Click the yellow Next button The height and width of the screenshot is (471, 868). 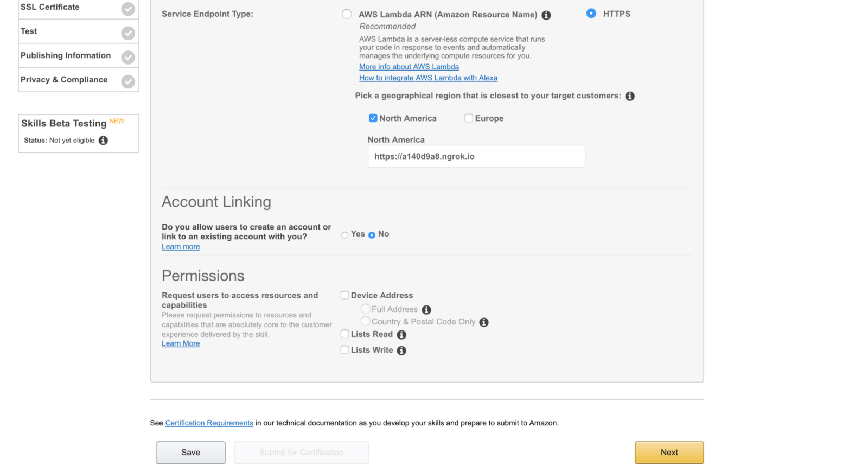(669, 453)
